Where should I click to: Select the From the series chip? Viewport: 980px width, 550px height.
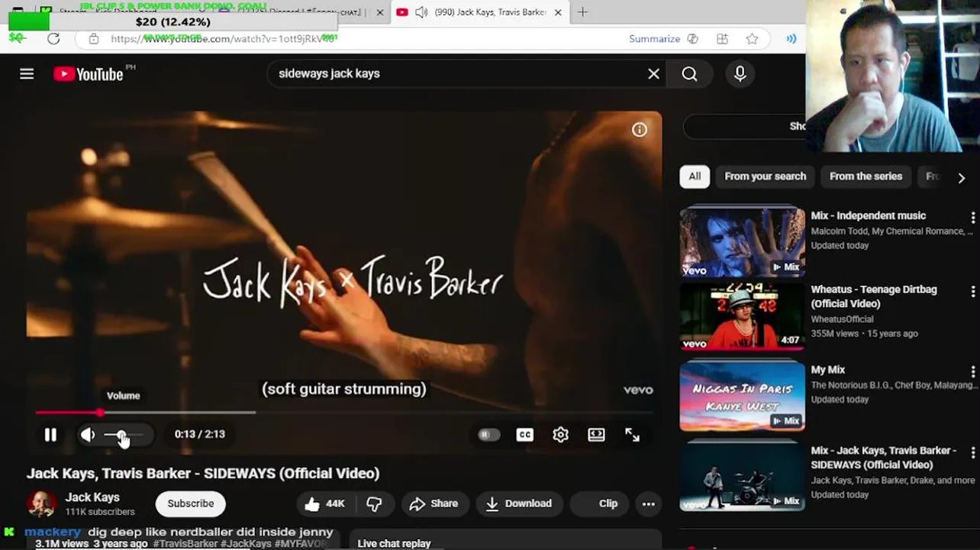point(866,176)
